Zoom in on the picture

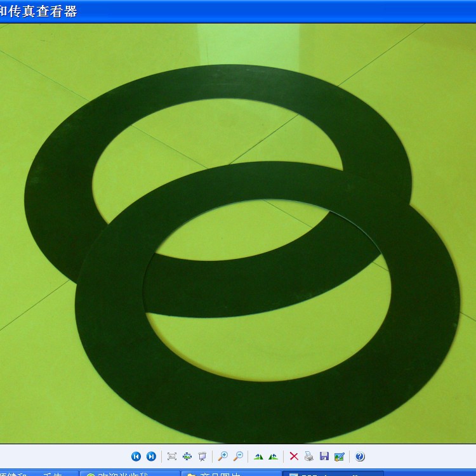pyautogui.click(x=223, y=456)
